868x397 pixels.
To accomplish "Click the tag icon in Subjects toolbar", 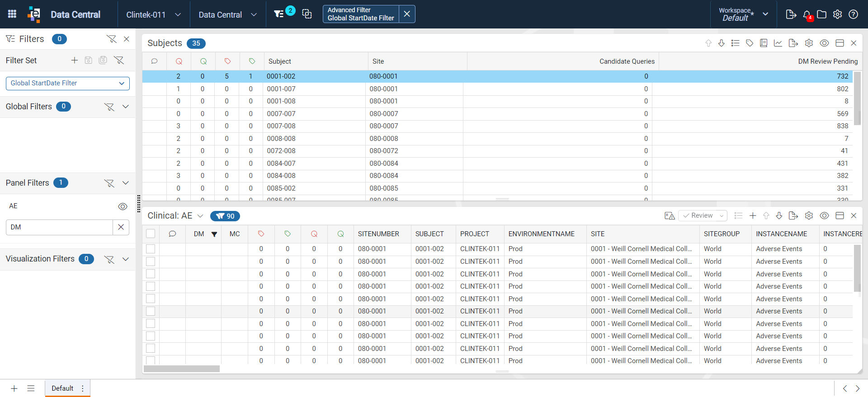I will tap(750, 43).
